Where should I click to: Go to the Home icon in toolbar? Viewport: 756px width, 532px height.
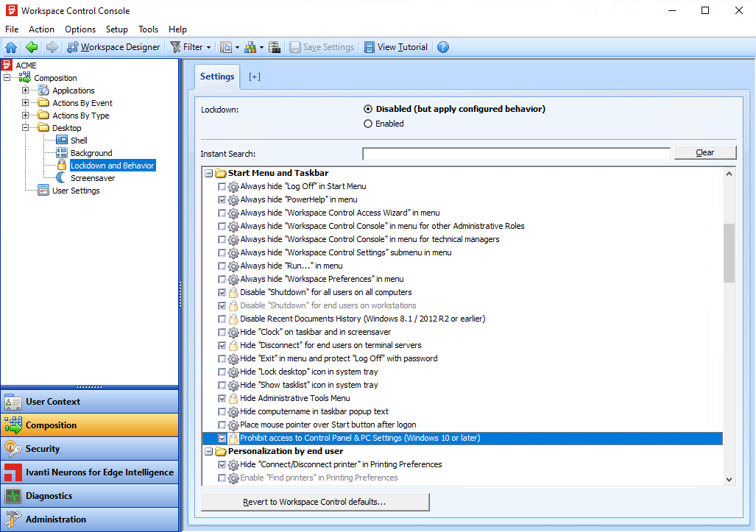(11, 47)
